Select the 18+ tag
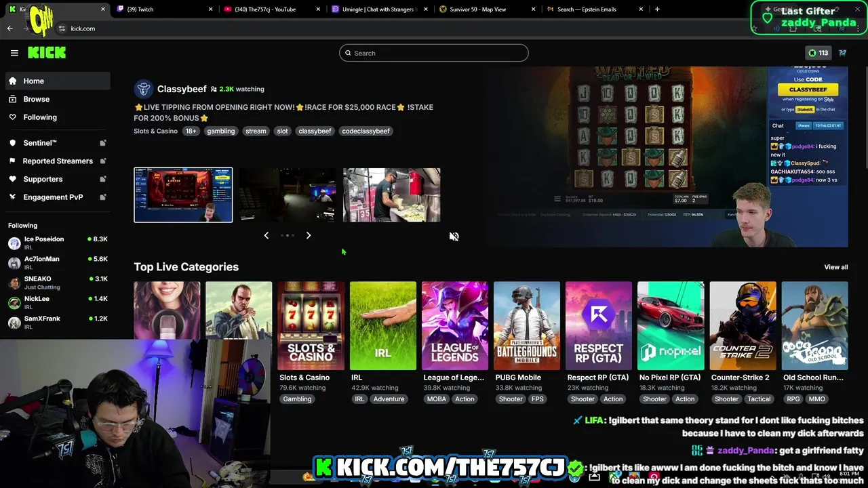The image size is (868, 488). coord(191,131)
